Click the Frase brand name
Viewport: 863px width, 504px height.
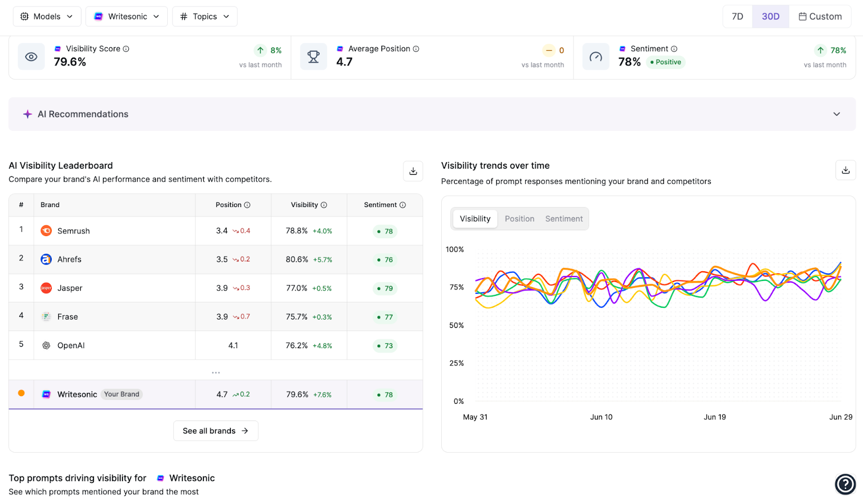point(68,317)
